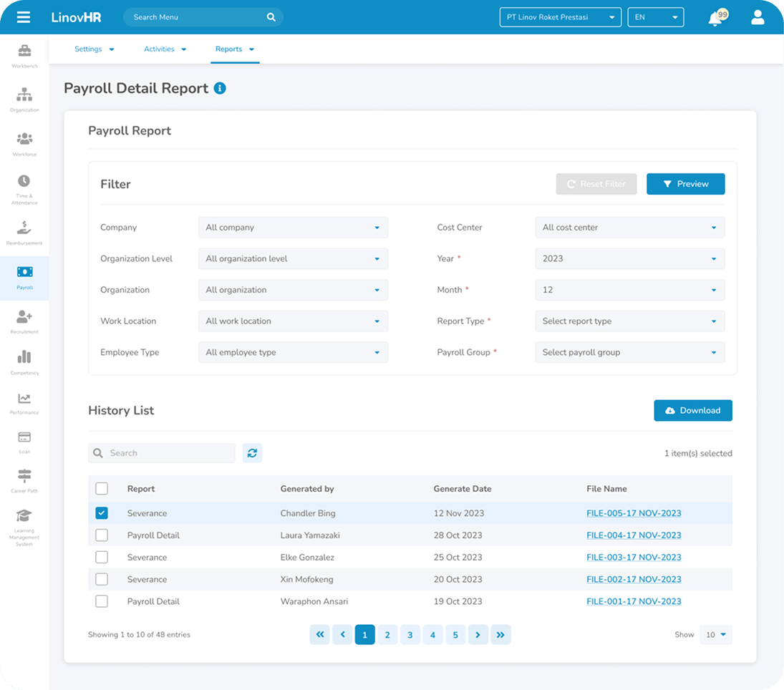Open the Report Type dropdown
Screen dimensions: 784x690
[x=629, y=321]
